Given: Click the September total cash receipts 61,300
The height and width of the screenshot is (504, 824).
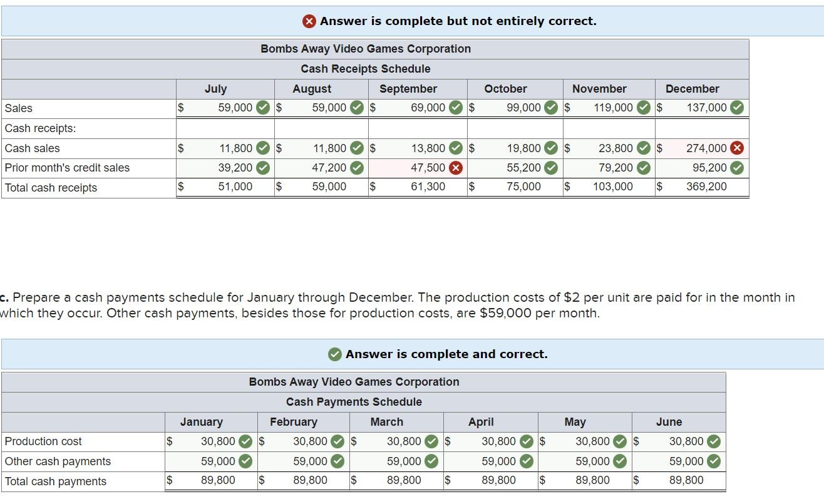Looking at the screenshot, I should 428,187.
